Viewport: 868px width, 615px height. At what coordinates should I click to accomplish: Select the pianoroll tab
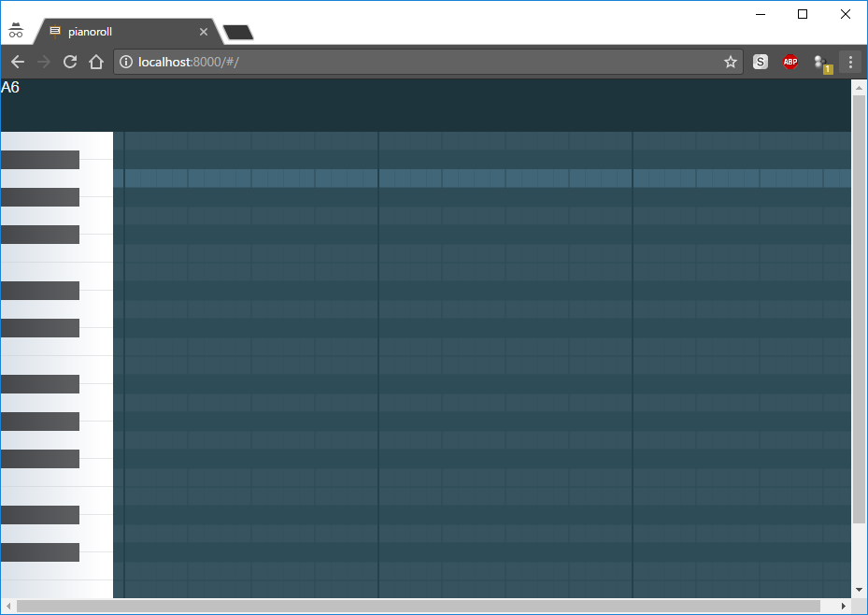point(128,32)
